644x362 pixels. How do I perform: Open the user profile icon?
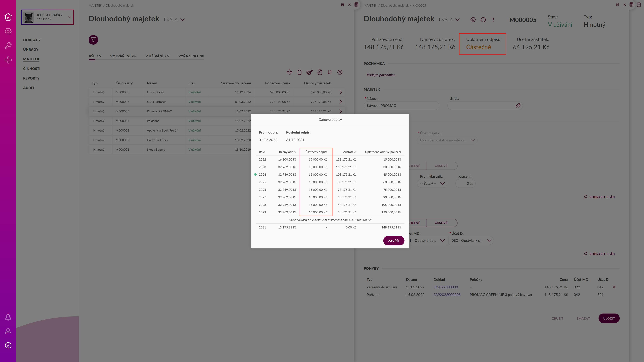coord(8,331)
